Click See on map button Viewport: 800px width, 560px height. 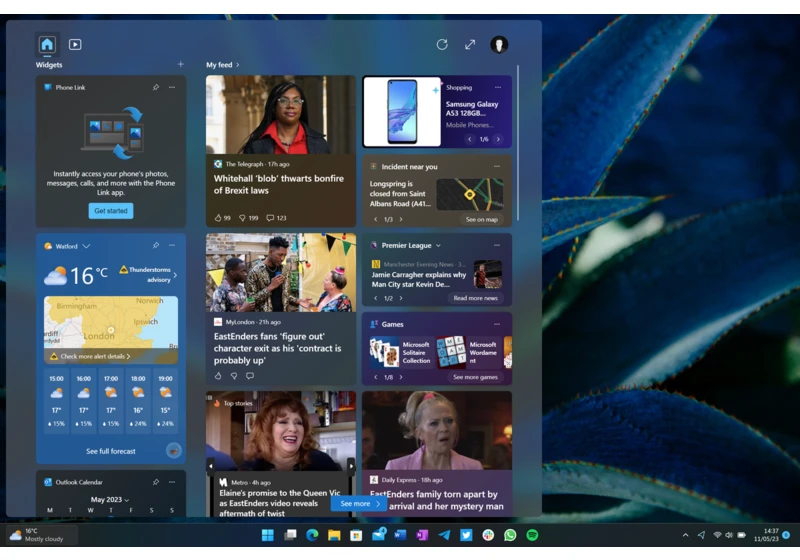click(481, 219)
